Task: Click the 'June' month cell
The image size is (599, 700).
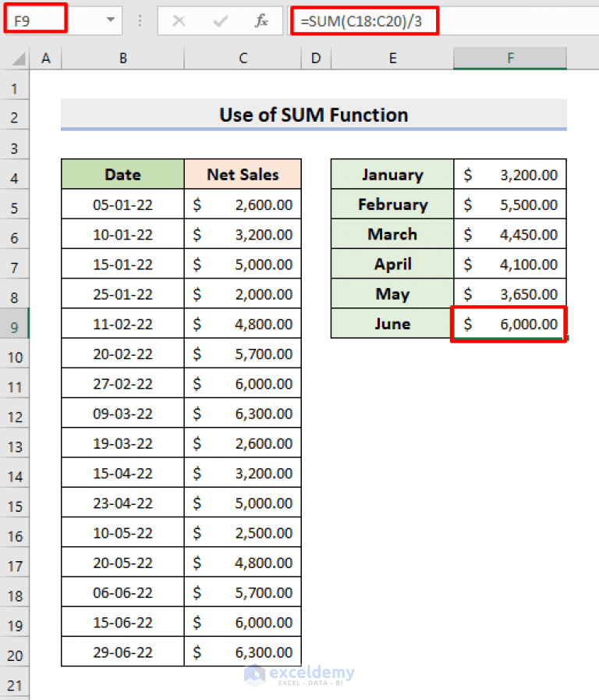Action: pyautogui.click(x=392, y=324)
